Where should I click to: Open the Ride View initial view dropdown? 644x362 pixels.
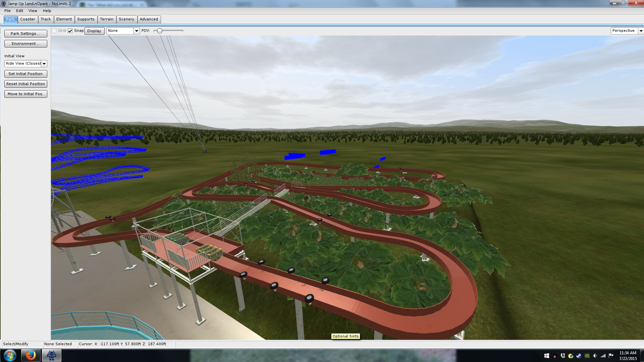[x=44, y=64]
